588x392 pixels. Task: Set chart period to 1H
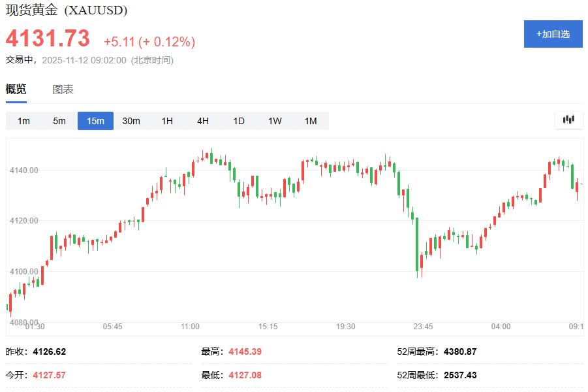167,121
